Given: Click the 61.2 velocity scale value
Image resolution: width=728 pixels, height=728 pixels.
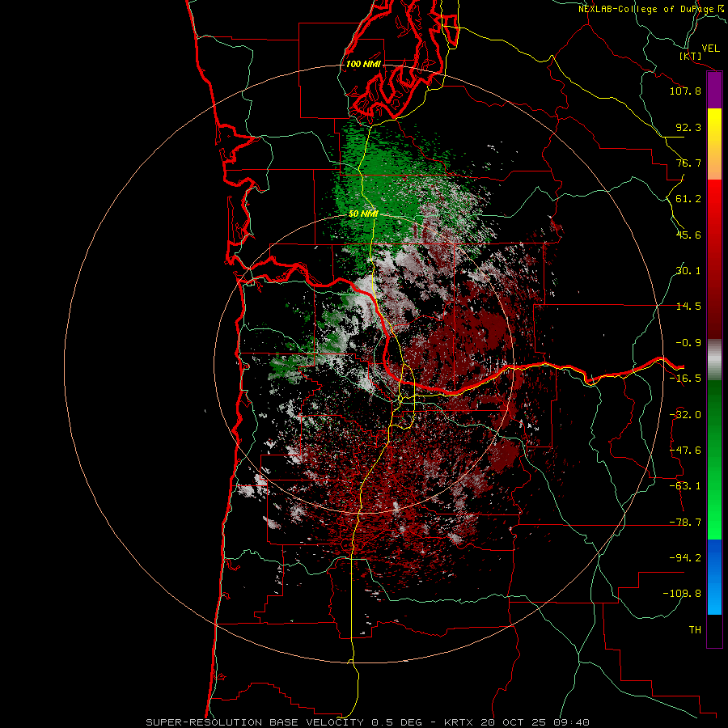Looking at the screenshot, I should [688, 199].
